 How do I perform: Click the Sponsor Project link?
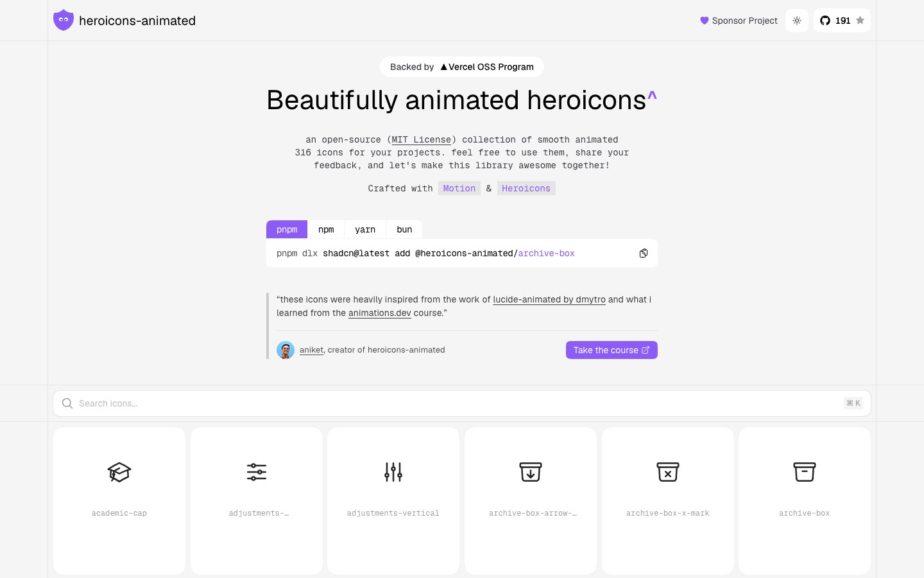click(739, 21)
